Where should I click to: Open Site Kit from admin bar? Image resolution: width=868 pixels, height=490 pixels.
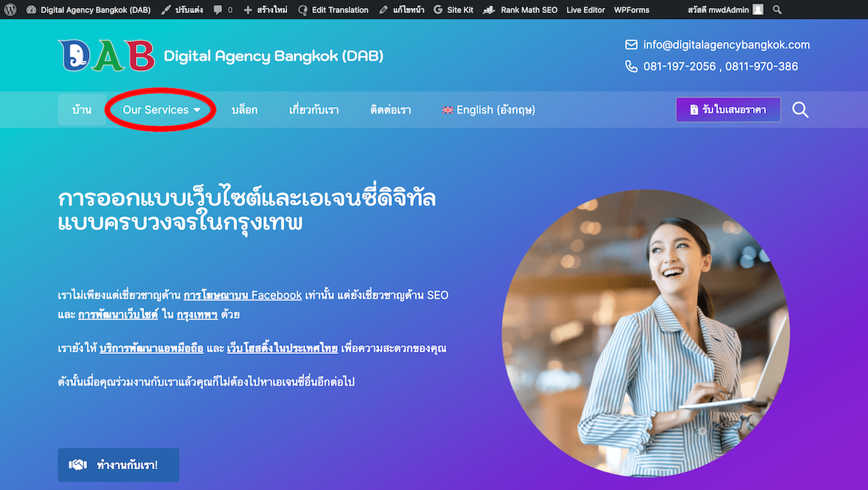click(x=454, y=10)
